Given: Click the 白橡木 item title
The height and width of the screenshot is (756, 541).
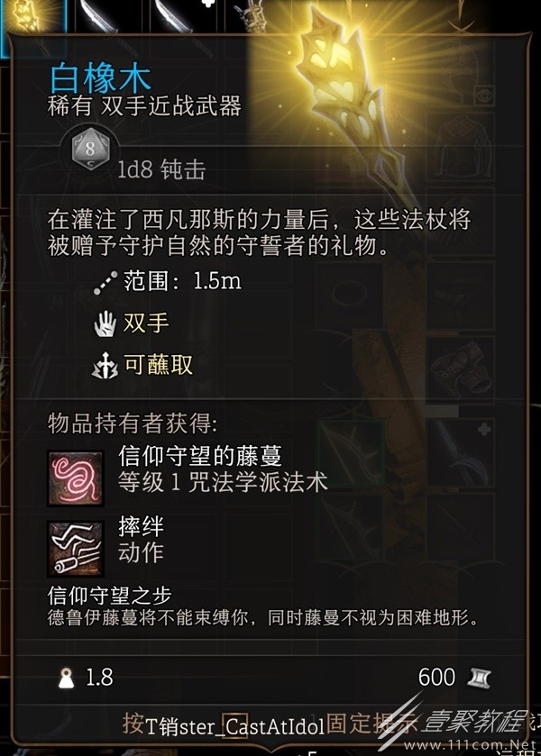Looking at the screenshot, I should click(x=100, y=78).
